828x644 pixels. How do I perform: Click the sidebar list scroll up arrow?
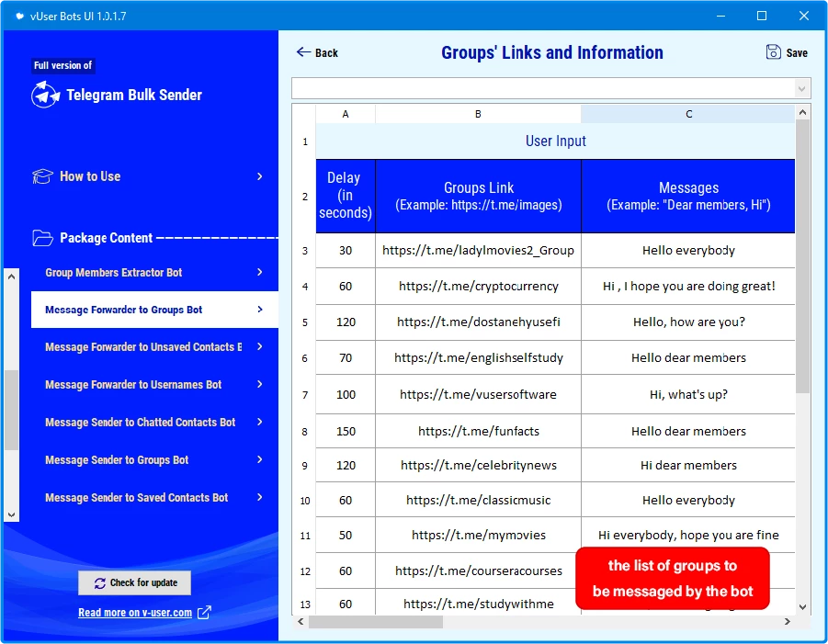pyautogui.click(x=12, y=277)
